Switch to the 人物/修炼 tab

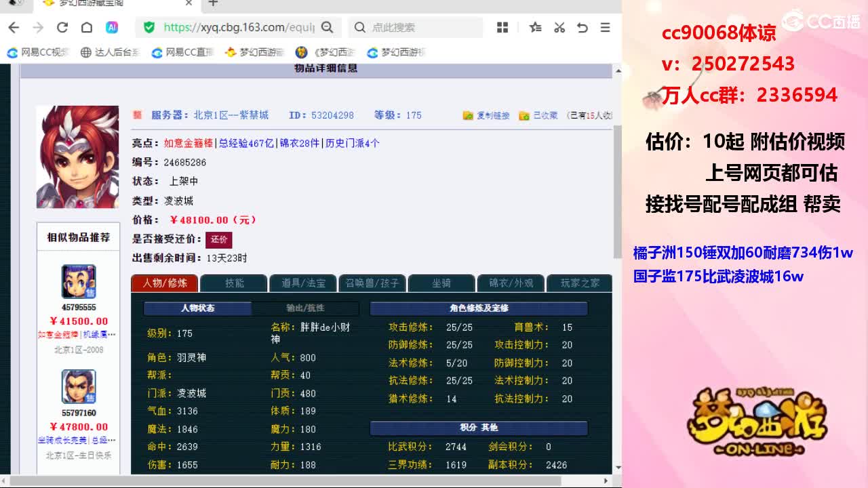click(164, 283)
